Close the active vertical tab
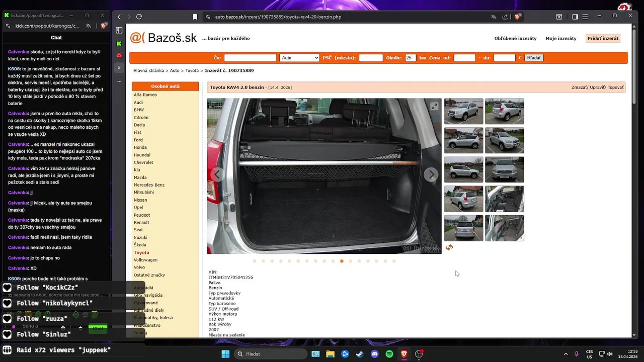The image size is (644, 362). coord(119,67)
